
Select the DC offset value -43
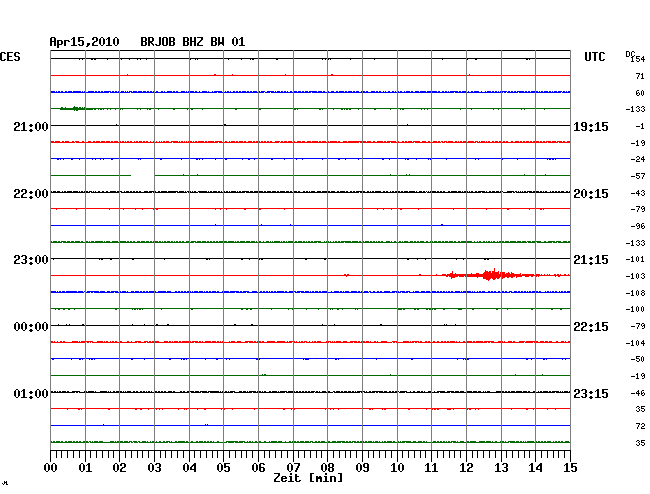pyautogui.click(x=638, y=193)
